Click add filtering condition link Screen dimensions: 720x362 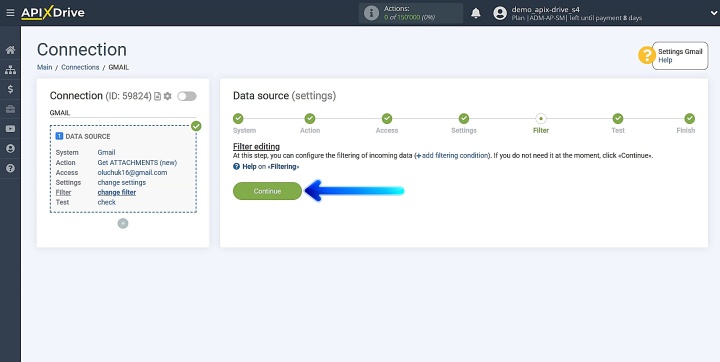(452, 156)
